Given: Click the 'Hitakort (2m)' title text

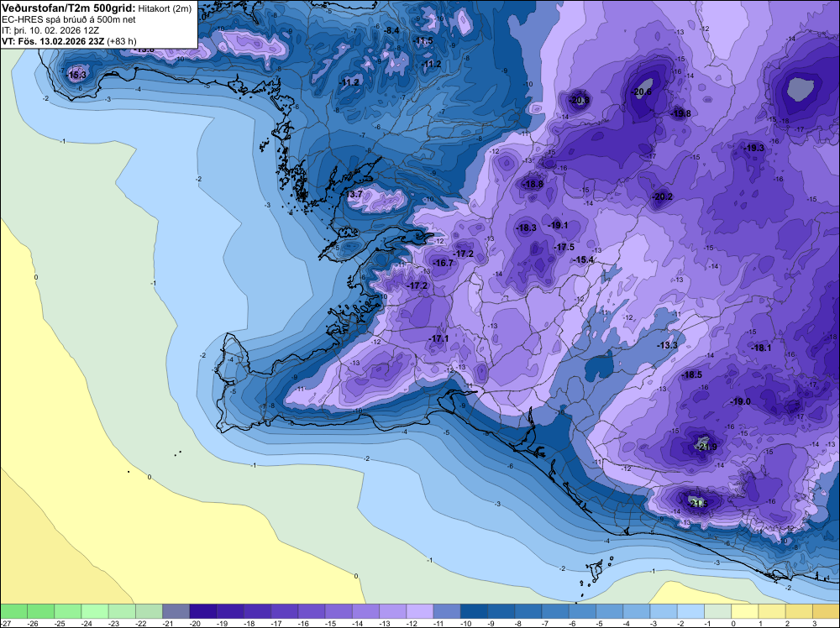Looking at the screenshot, I should point(165,9).
